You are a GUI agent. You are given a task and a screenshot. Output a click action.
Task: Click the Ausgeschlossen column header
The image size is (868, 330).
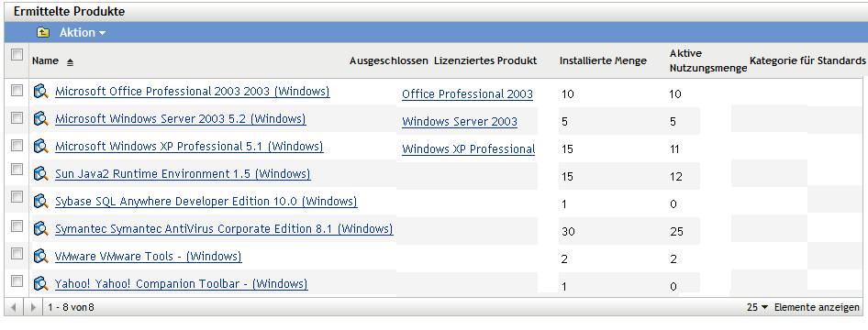click(x=389, y=60)
